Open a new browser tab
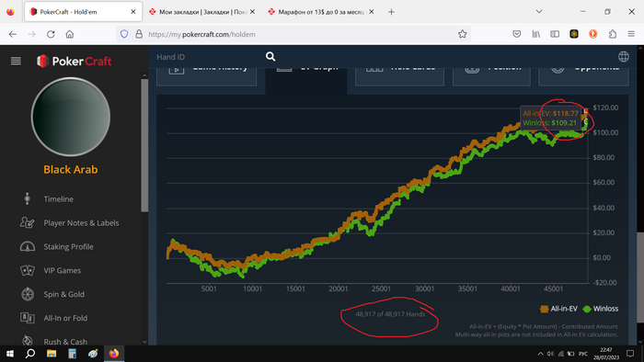 tap(391, 12)
